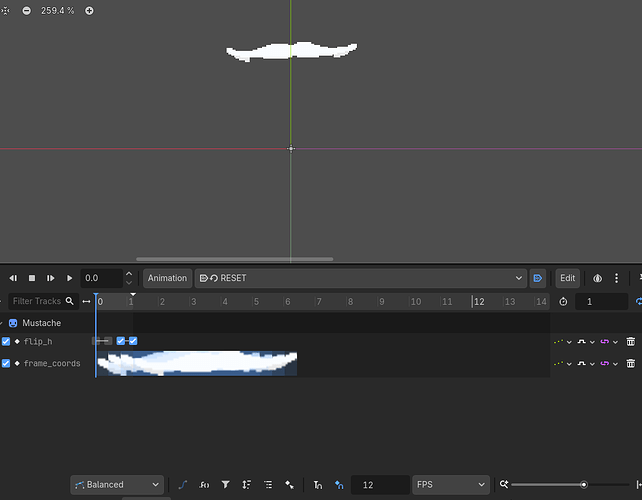Image resolution: width=642 pixels, height=500 pixels.
Task: Disable the frame_coords track checkbox
Action: (6, 363)
